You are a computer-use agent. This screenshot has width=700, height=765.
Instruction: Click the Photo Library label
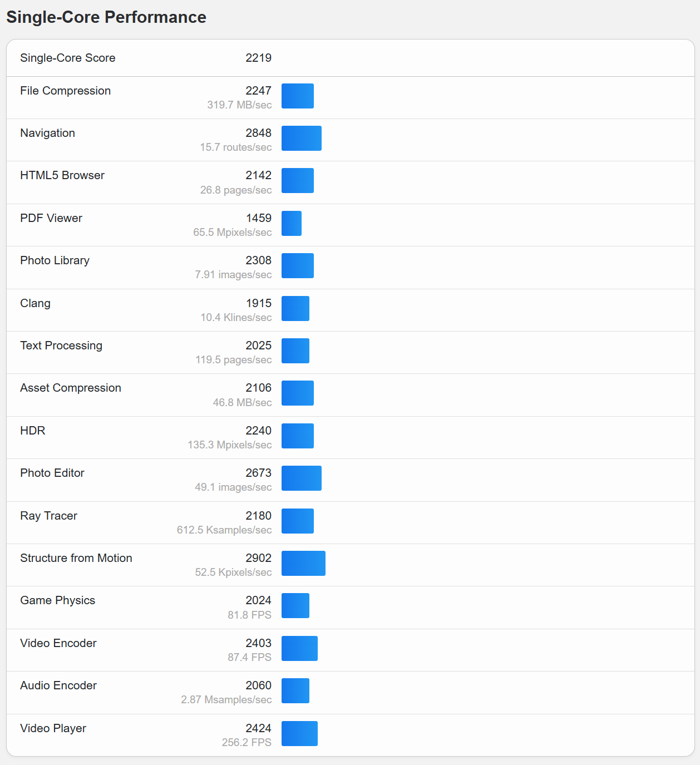pos(55,260)
